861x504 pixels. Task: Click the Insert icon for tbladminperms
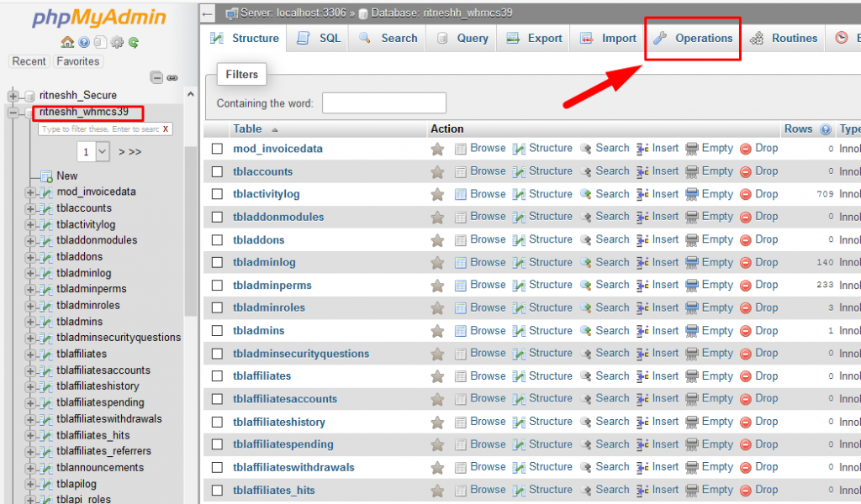(x=642, y=285)
